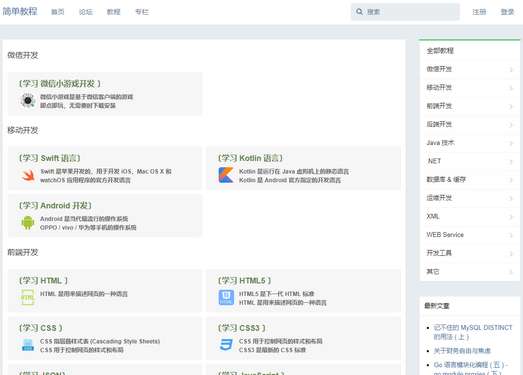Click the search input field
This screenshot has width=523, height=375.
click(405, 12)
